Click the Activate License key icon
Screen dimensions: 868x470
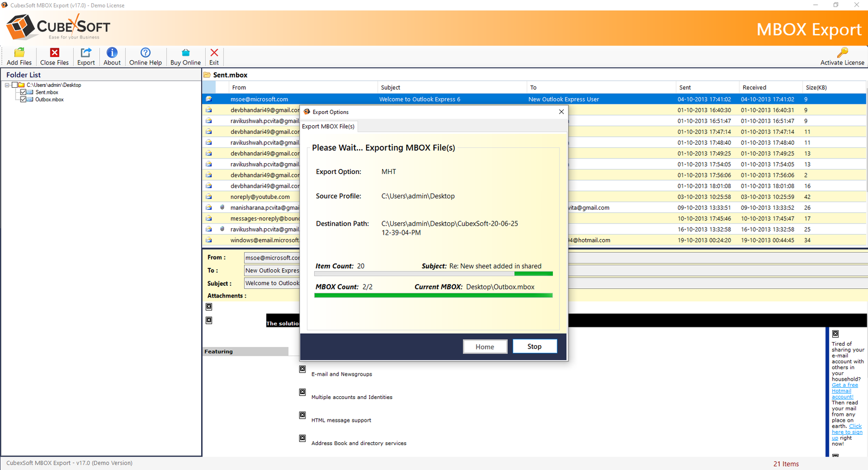click(x=842, y=53)
